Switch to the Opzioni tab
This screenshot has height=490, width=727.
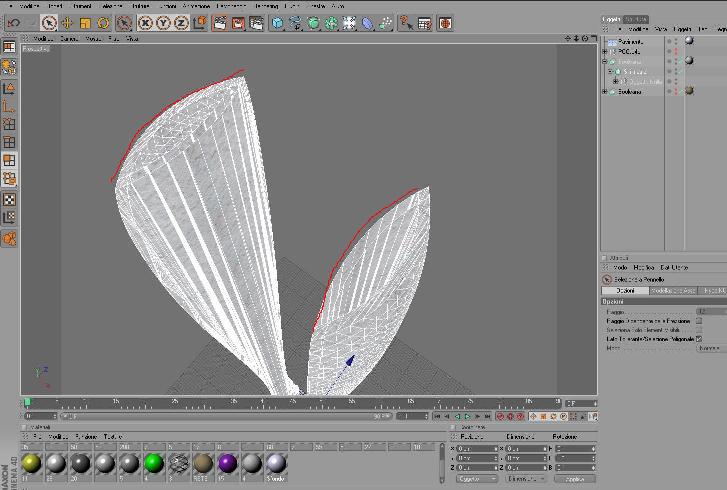tap(625, 290)
